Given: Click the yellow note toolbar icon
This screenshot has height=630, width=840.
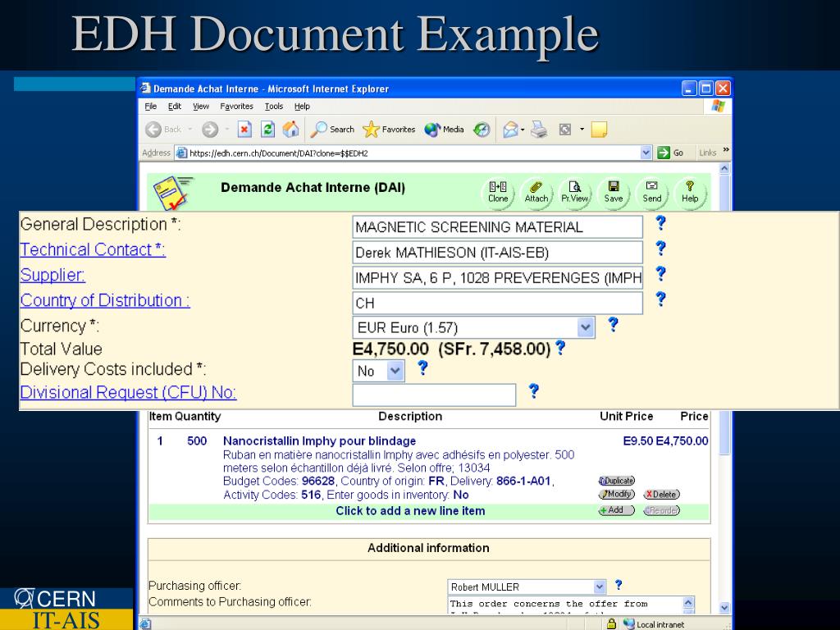Looking at the screenshot, I should click(x=599, y=129).
